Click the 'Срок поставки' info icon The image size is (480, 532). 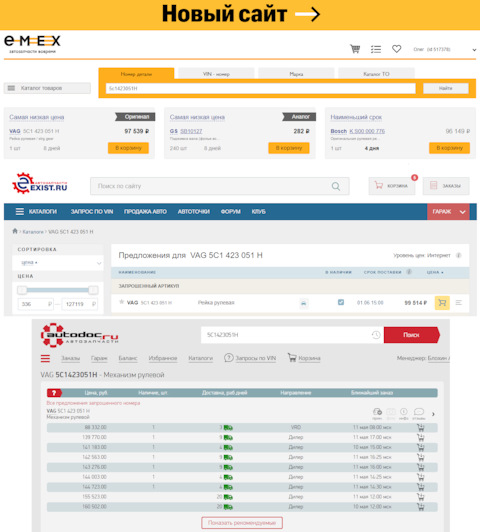pos(409,272)
